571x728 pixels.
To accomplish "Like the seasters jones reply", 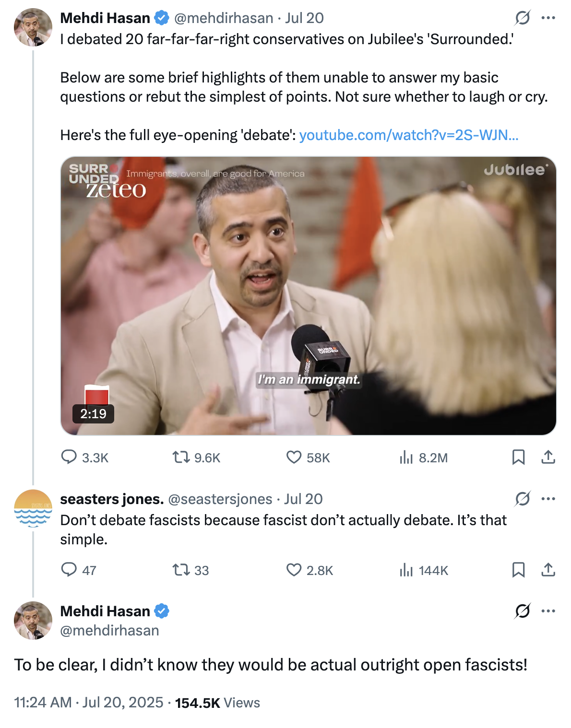I will coord(294,570).
